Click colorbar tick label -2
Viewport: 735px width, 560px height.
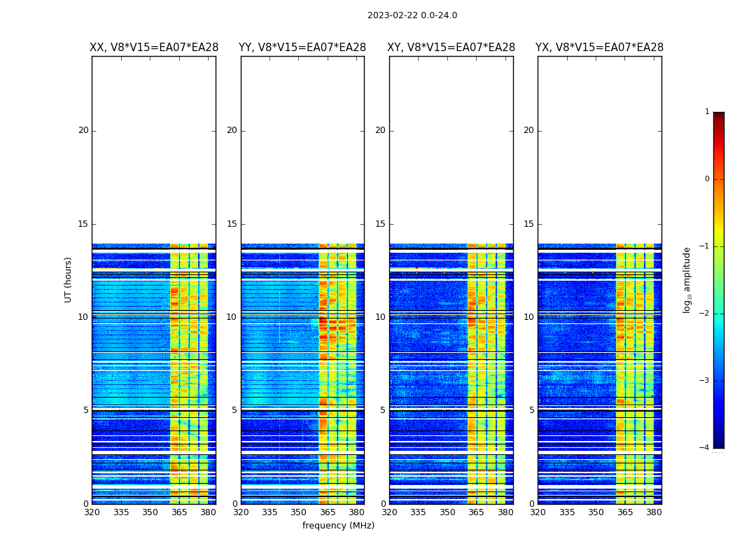click(x=706, y=314)
